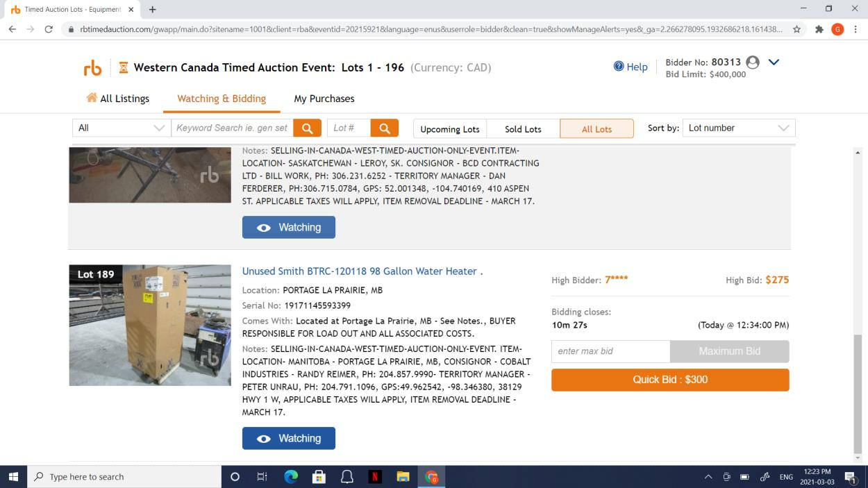Open the Watching & Bidding tab
The height and width of the screenshot is (488, 868).
(222, 99)
